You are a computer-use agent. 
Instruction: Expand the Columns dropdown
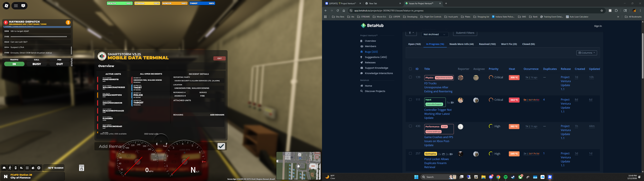(586, 53)
